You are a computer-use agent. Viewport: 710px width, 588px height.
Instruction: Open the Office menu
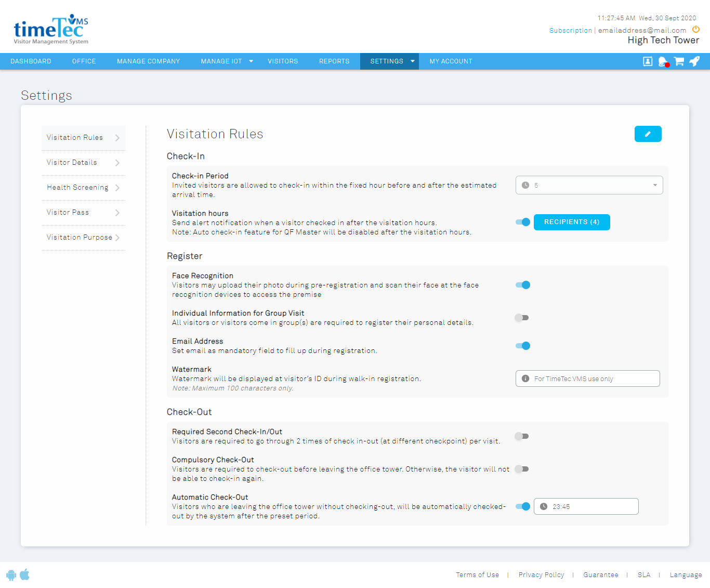click(x=84, y=61)
